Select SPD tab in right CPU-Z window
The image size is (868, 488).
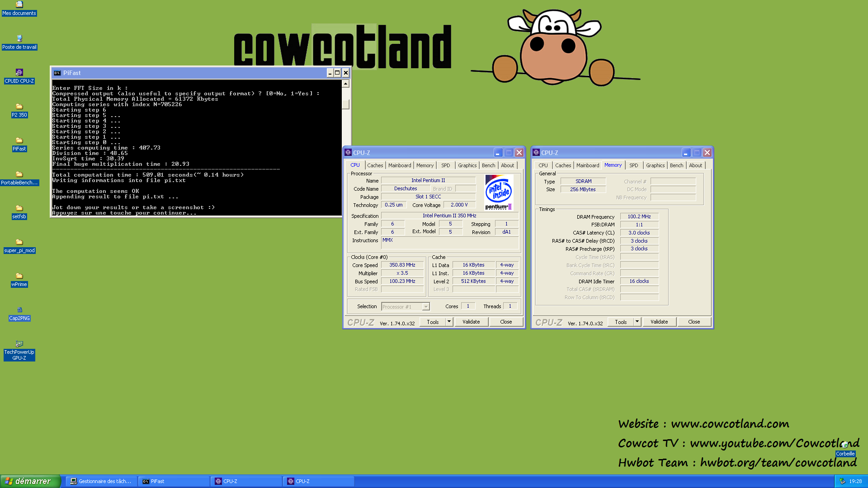pos(634,165)
